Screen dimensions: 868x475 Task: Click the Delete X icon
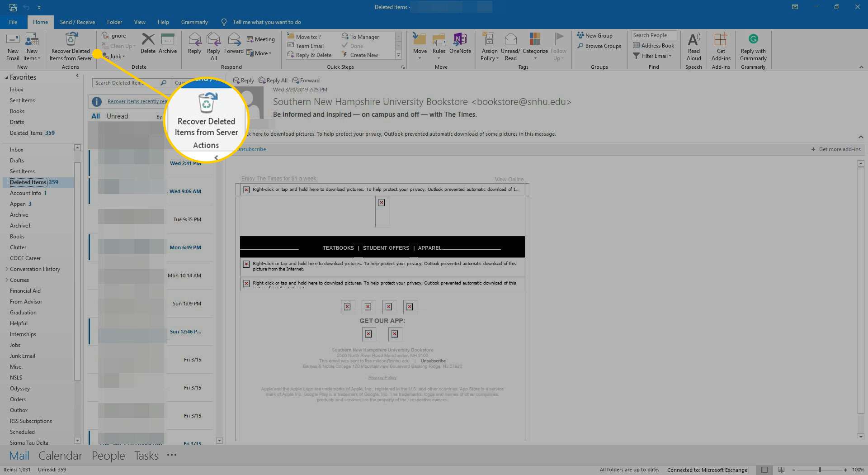click(x=148, y=43)
